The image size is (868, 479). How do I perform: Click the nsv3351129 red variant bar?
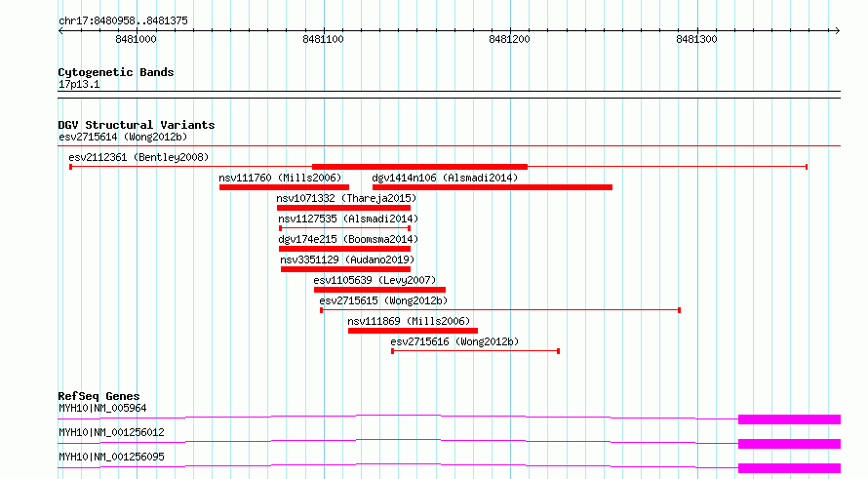(345, 269)
